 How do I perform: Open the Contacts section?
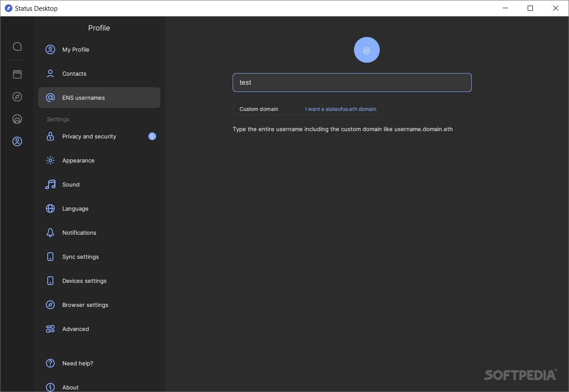click(99, 73)
